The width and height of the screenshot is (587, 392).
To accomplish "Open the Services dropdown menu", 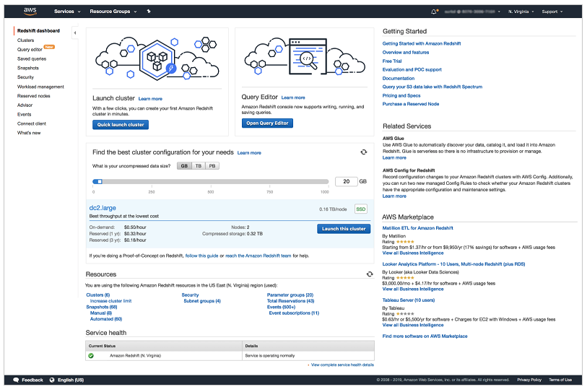I will point(67,12).
